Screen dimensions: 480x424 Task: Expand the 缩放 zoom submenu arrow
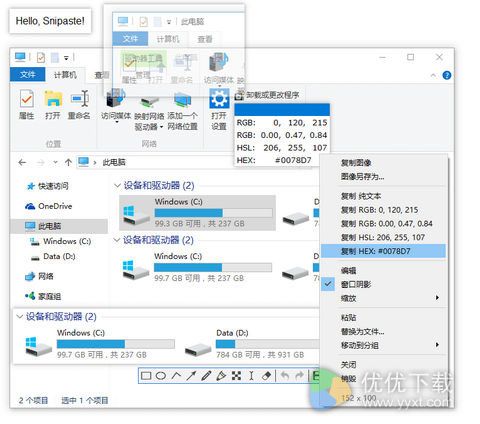[437, 298]
